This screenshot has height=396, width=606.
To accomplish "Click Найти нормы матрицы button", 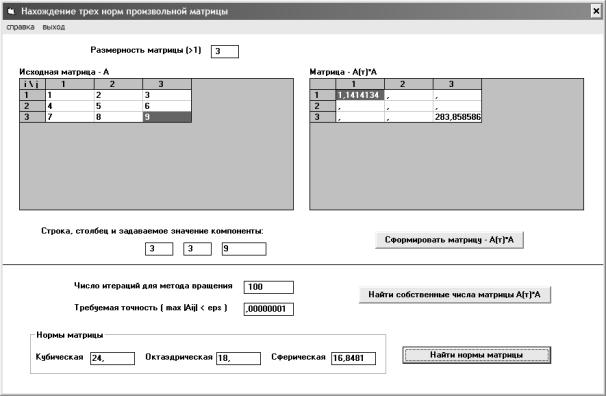I will point(476,355).
